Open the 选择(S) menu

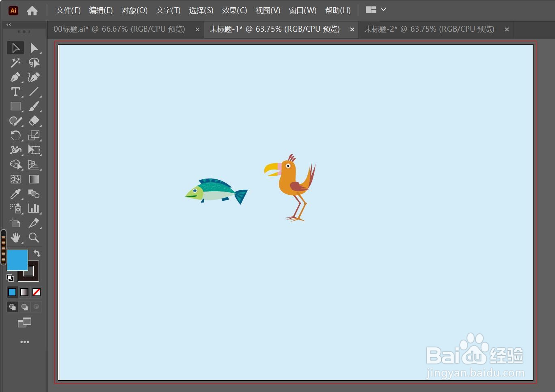pos(201,11)
